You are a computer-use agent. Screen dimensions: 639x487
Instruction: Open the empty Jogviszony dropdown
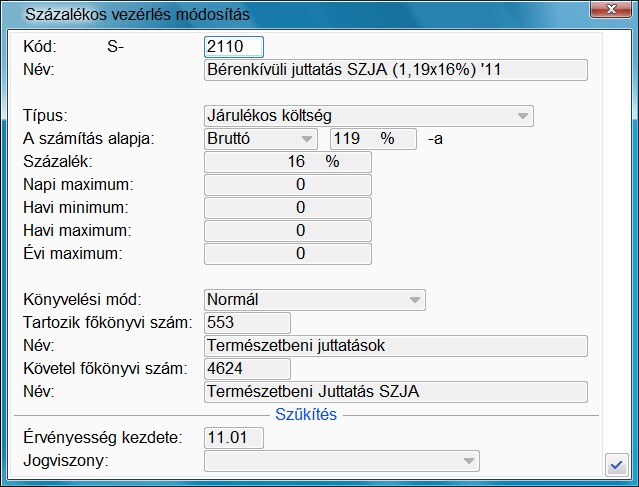tap(342, 461)
